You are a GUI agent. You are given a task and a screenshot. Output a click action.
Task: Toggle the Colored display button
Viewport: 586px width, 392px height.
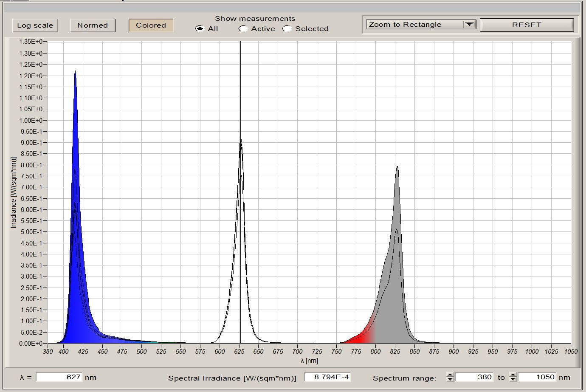[x=151, y=25]
